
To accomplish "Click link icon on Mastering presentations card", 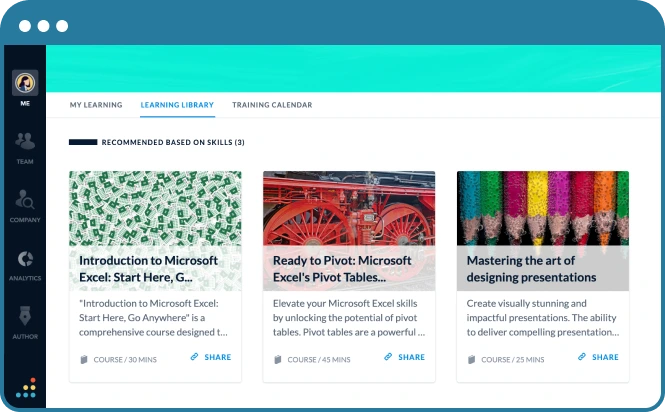I will [x=582, y=357].
